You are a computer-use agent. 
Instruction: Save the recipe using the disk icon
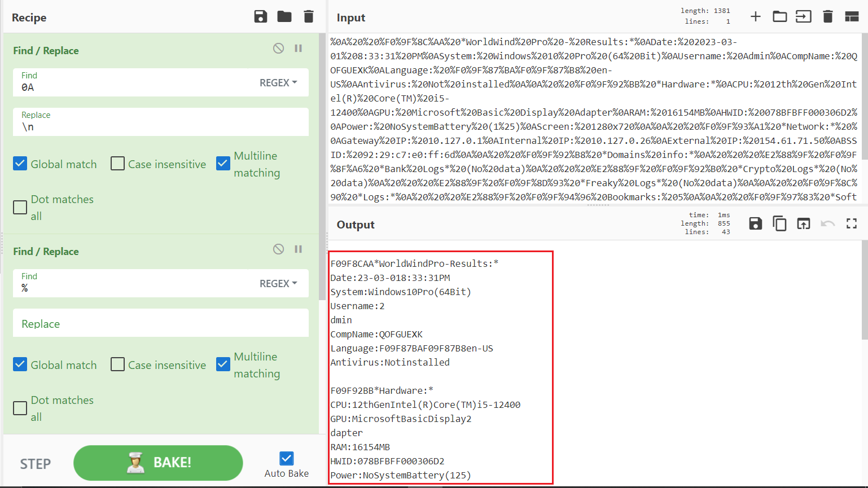click(x=261, y=17)
